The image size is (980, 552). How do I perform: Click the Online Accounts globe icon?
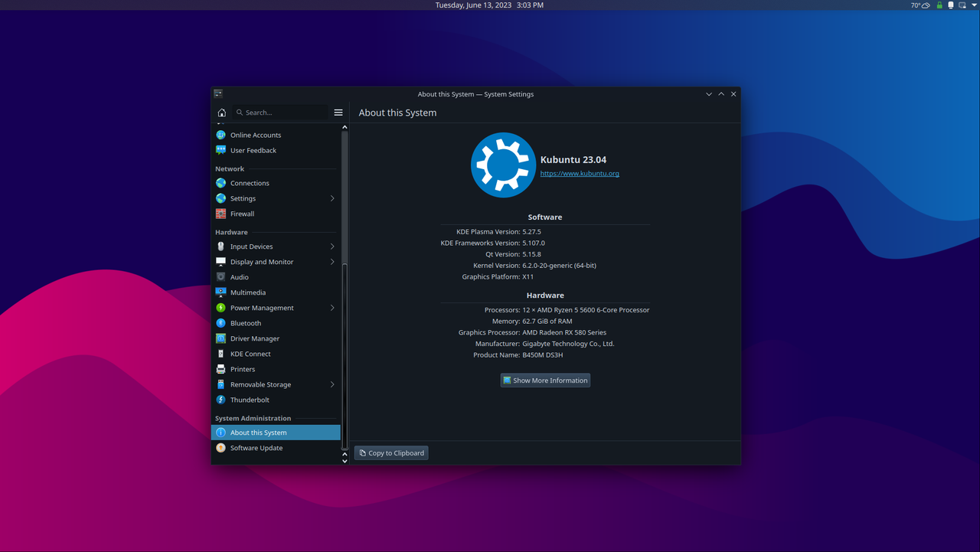tap(220, 135)
